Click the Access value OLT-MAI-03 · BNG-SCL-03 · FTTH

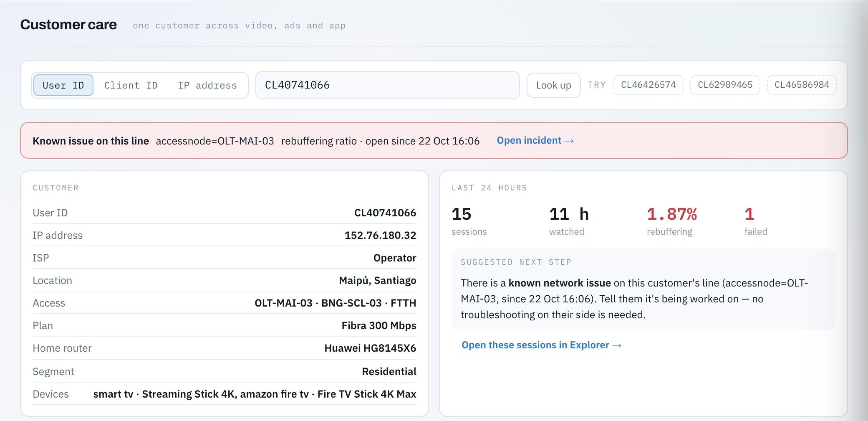point(335,303)
